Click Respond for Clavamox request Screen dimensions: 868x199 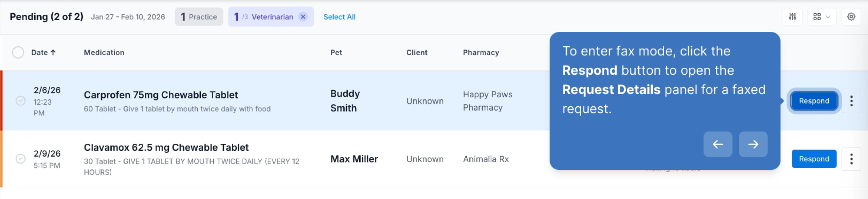click(x=814, y=159)
